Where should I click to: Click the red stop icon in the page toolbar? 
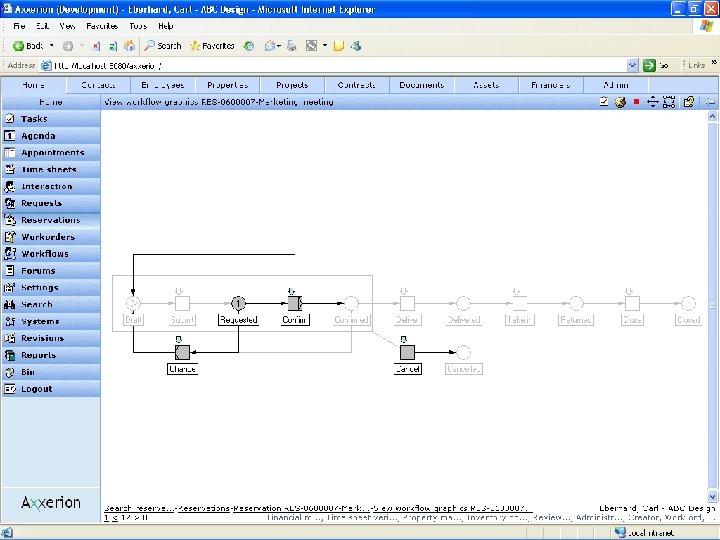point(636,102)
